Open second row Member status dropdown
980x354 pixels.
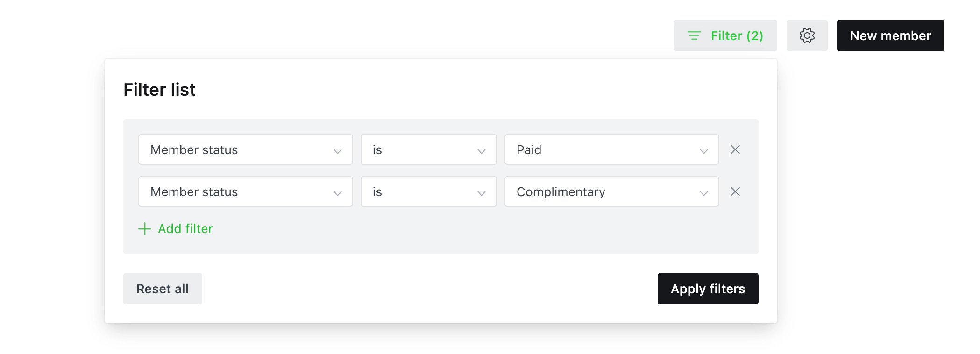(246, 191)
